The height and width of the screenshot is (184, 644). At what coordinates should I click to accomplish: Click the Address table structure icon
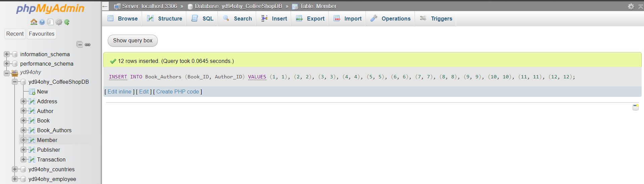click(x=32, y=101)
